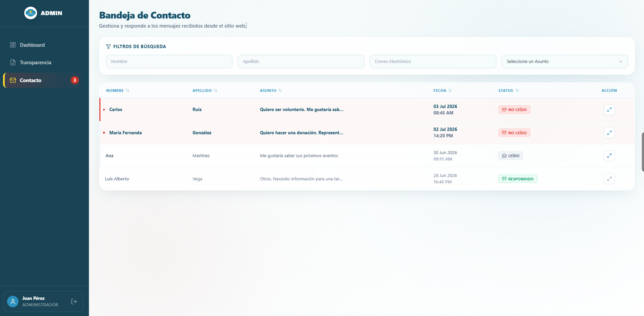Image resolution: width=644 pixels, height=316 pixels.
Task: Open expand action for Ana Martínez message
Action: pyautogui.click(x=609, y=156)
